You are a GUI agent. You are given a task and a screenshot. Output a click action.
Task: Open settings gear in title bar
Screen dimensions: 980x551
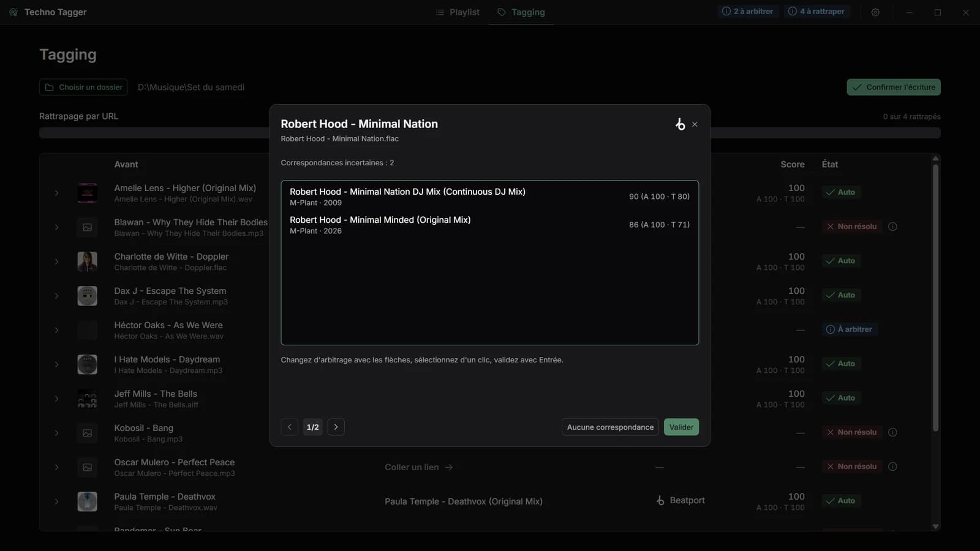(875, 12)
